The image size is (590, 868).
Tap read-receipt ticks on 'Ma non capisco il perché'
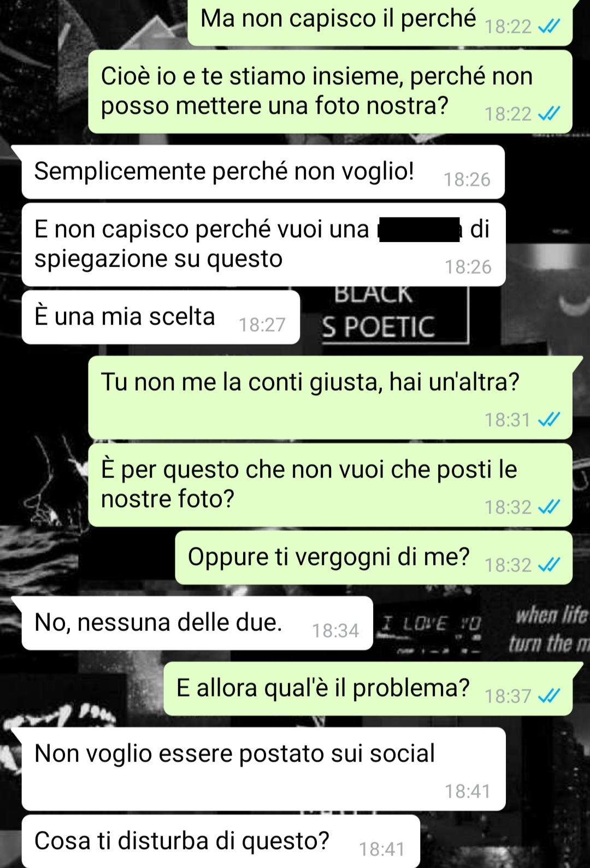(549, 26)
